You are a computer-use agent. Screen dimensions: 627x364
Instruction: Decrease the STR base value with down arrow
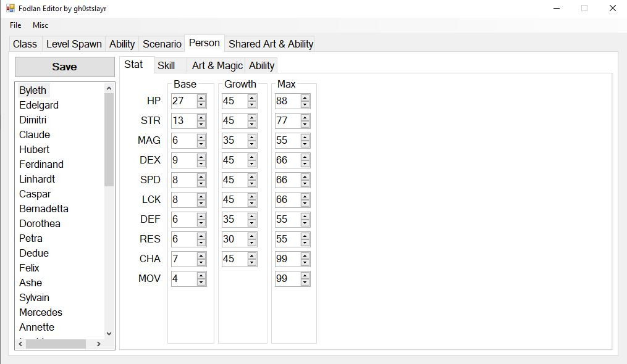(x=201, y=124)
